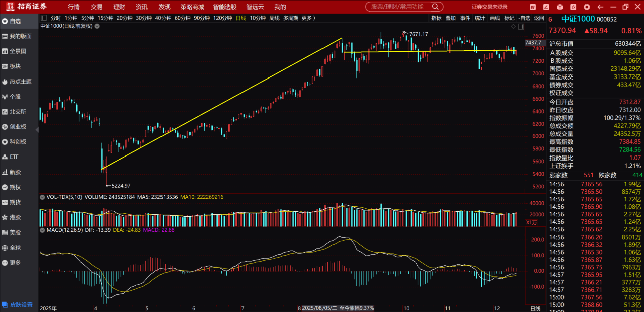644x312 pixels.
Task: Click the 3D box icon in title bar
Action: 560,7
